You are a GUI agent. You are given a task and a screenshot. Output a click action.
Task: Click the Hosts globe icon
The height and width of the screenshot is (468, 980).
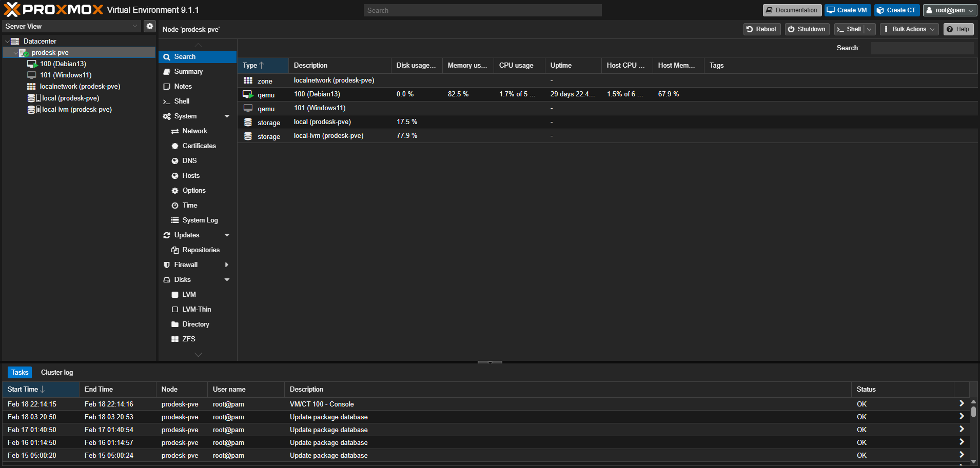tap(175, 176)
